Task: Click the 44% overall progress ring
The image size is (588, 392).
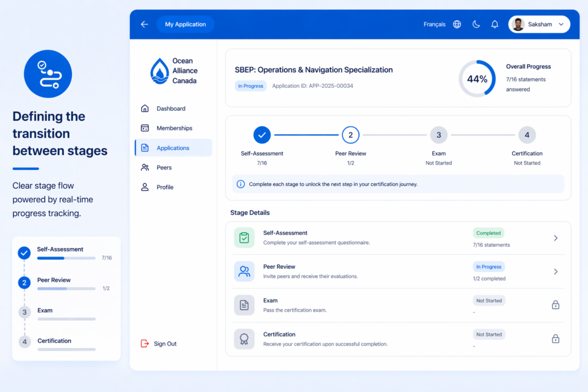Action: (477, 79)
